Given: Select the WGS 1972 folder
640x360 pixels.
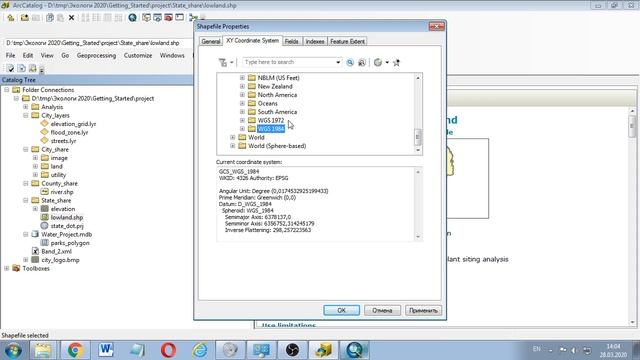Looking at the screenshot, I should click(271, 120).
